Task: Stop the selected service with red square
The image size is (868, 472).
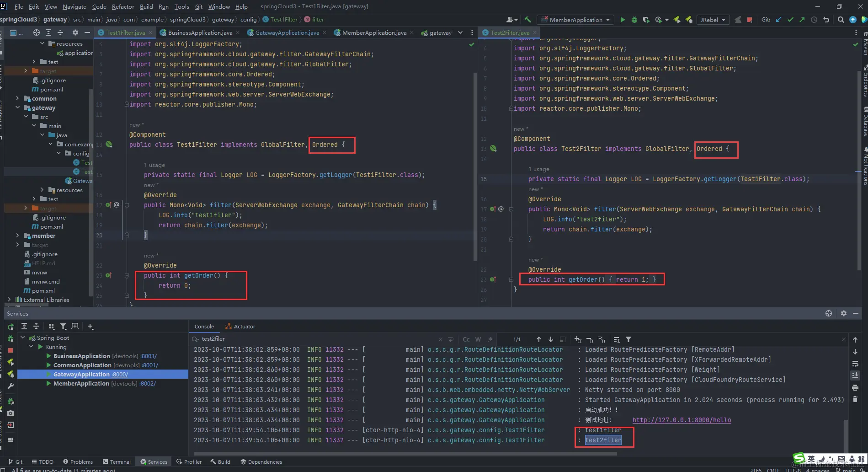Action: (11, 350)
